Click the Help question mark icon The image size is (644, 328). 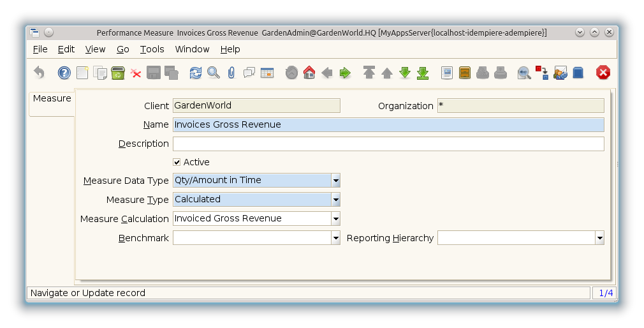(64, 73)
